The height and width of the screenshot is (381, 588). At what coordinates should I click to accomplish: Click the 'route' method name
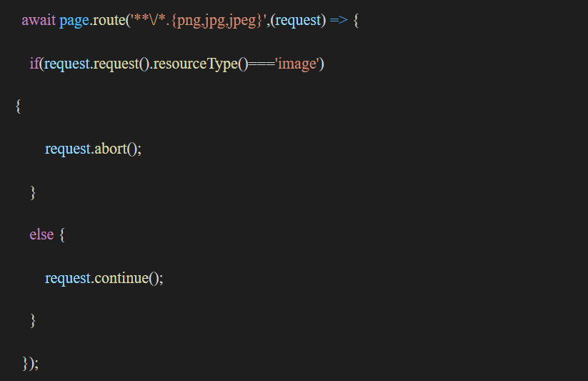[106, 20]
